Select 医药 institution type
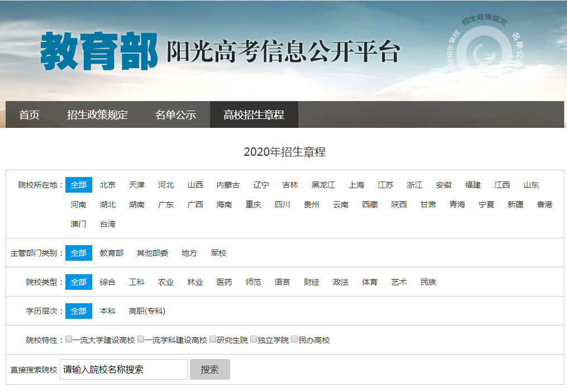Image resolution: width=567 pixels, height=392 pixels. pos(224,281)
